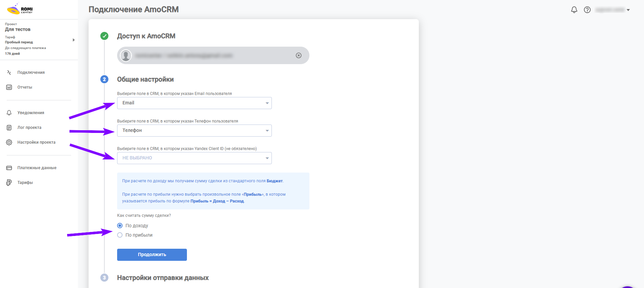Open the help question mark icon
Viewport: 644px width, 288px height.
[587, 10]
